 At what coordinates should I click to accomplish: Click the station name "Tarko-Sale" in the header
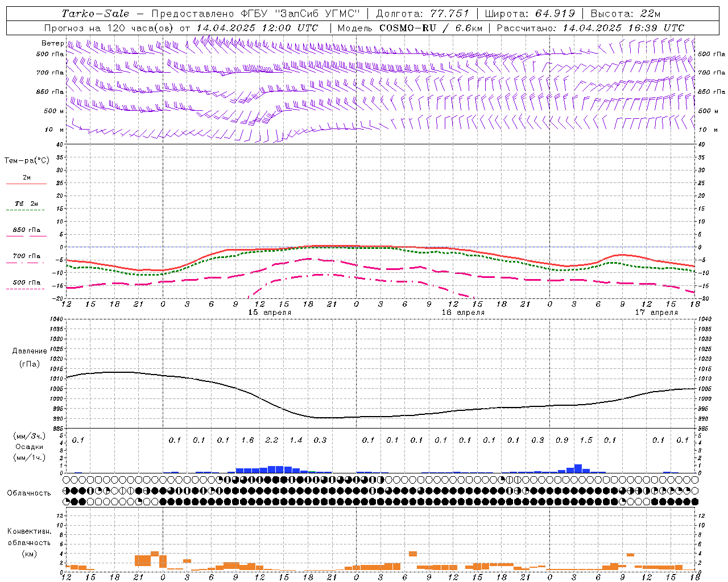[95, 14]
